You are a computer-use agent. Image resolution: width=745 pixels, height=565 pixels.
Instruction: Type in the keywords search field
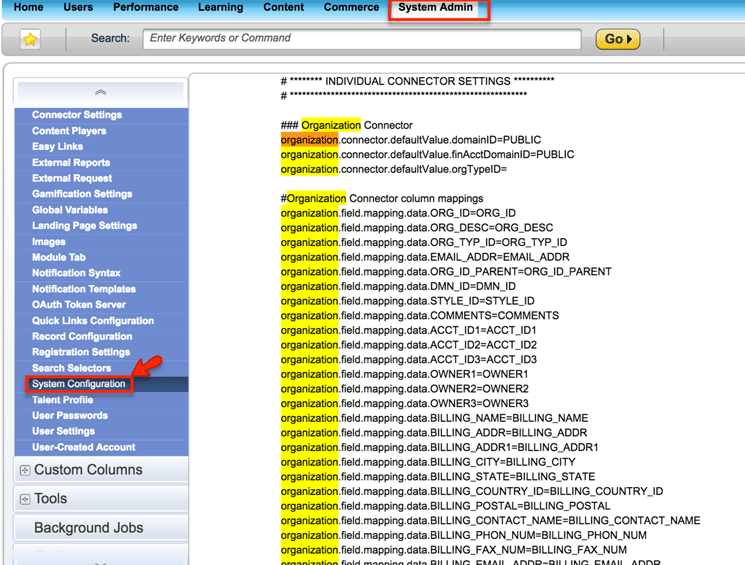[x=362, y=39]
